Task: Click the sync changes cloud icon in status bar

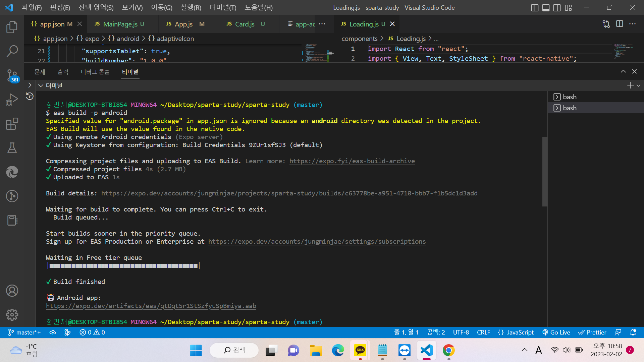Action: pyautogui.click(x=53, y=333)
